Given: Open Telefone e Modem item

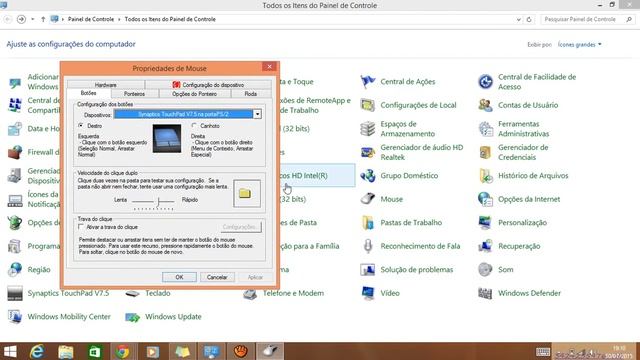Looking at the screenshot, I should point(293,293).
